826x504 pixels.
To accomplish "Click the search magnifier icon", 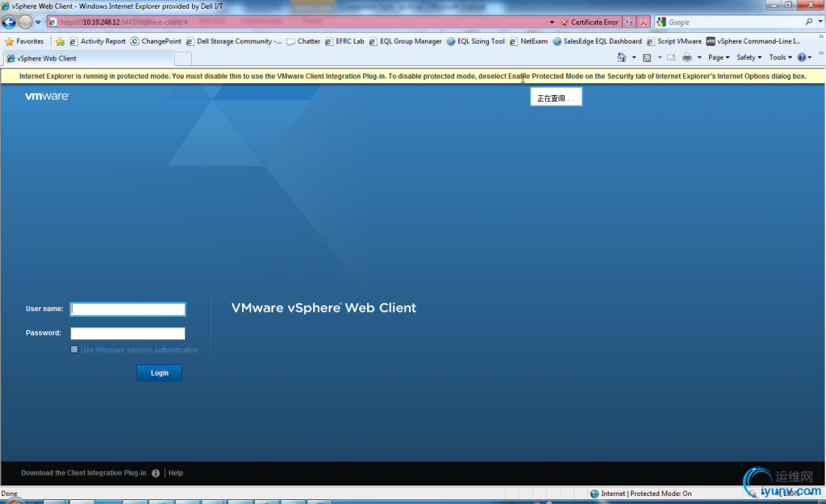I will pos(809,22).
